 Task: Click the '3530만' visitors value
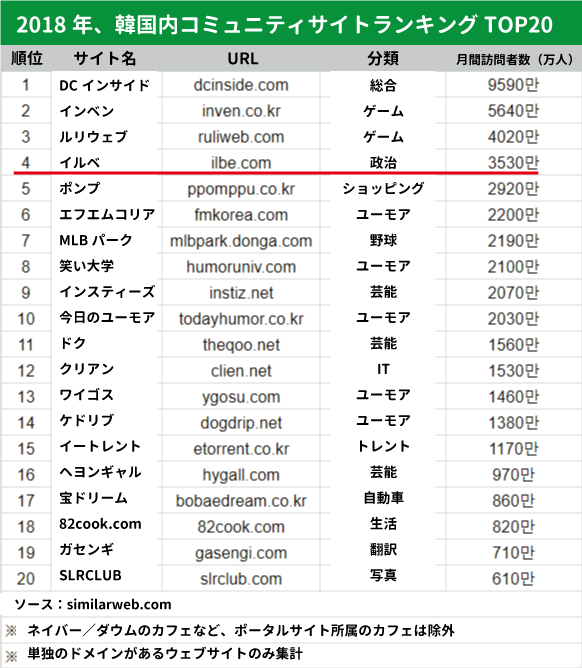[x=513, y=163]
